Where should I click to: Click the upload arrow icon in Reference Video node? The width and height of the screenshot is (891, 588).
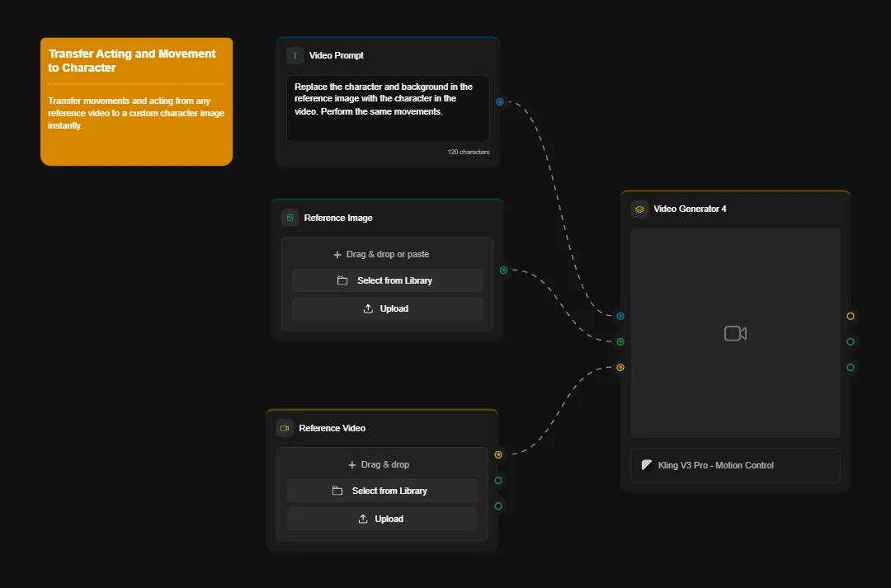[363, 519]
